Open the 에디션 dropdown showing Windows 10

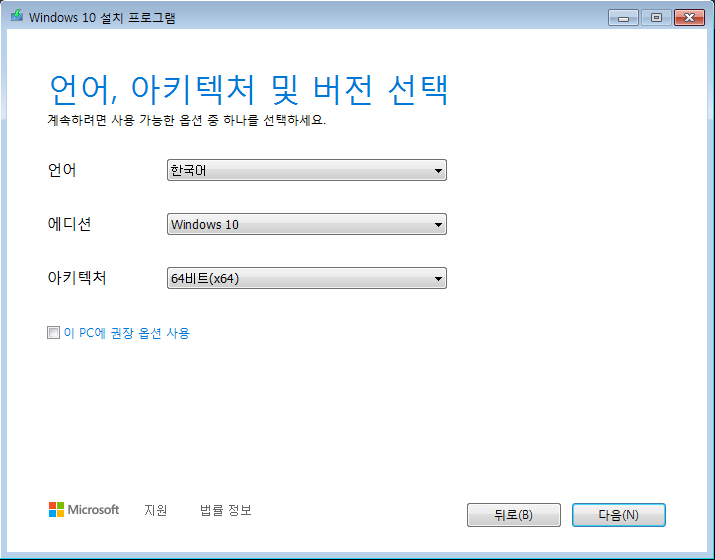coord(307,224)
